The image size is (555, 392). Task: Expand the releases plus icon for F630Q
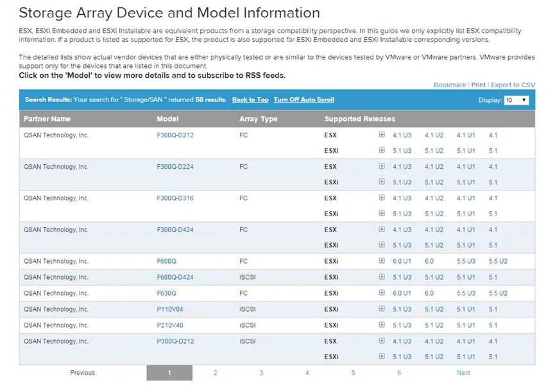pyautogui.click(x=382, y=293)
